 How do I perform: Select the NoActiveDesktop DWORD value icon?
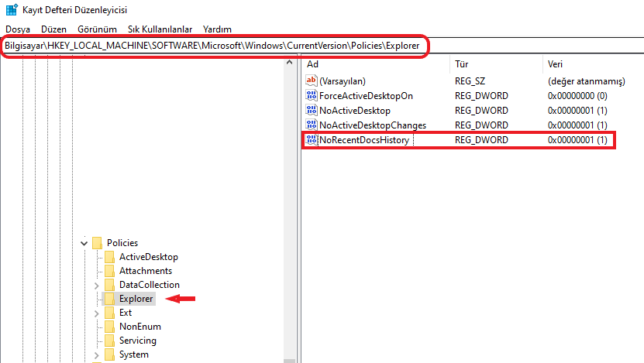[x=312, y=111]
